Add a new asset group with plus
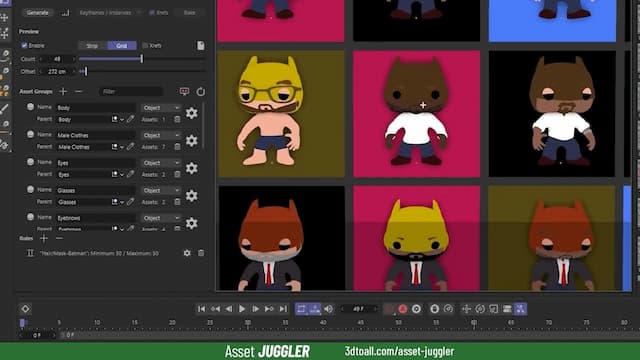Image resolution: width=640 pixels, height=360 pixels. [x=63, y=91]
